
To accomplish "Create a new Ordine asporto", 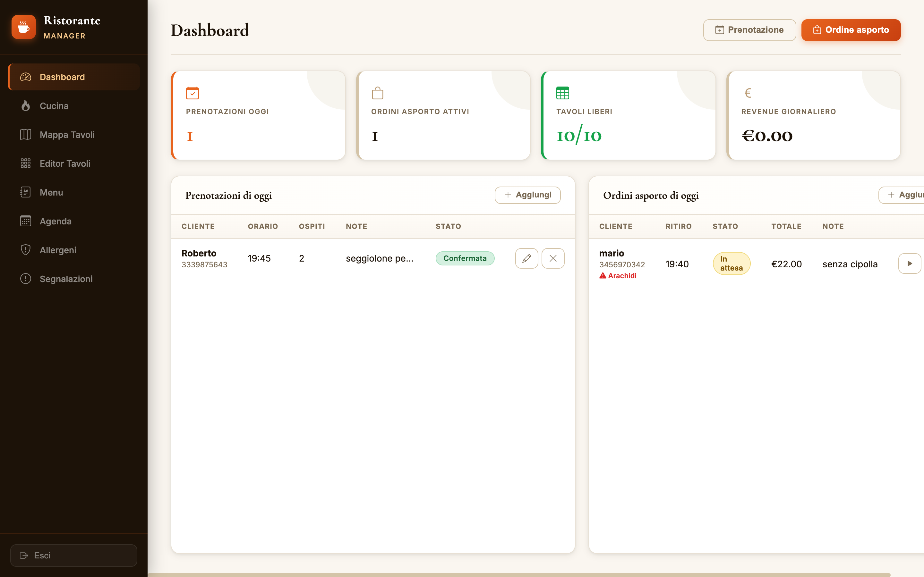I will tap(851, 30).
